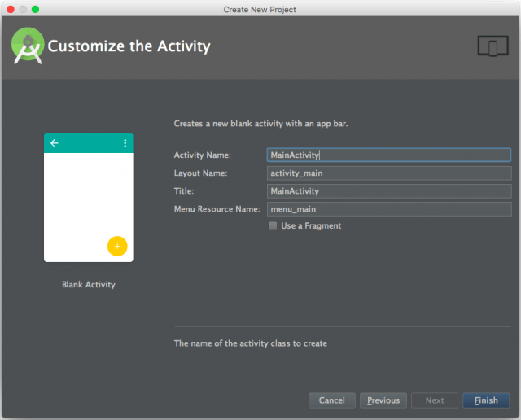Viewport: 521px width, 420px height.
Task: Select the Title input field
Action: [x=388, y=191]
